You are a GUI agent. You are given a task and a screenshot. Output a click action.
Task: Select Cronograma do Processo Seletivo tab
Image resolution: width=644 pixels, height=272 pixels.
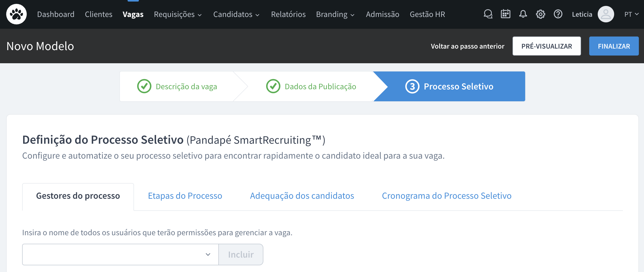pos(446,196)
